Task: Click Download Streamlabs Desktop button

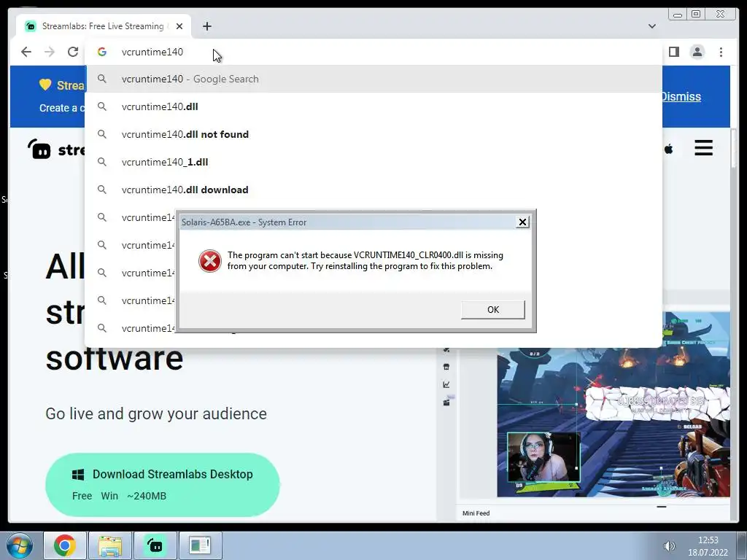Action: coord(163,485)
